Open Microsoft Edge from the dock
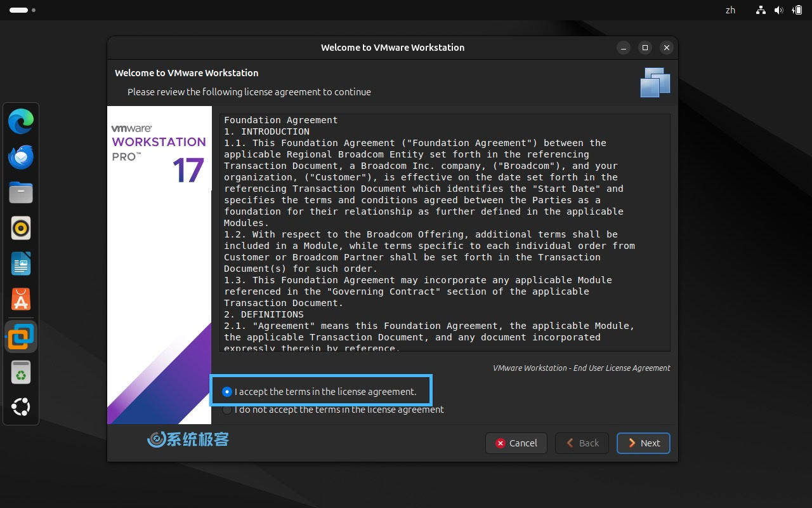Image resolution: width=812 pixels, height=508 pixels. [21, 121]
